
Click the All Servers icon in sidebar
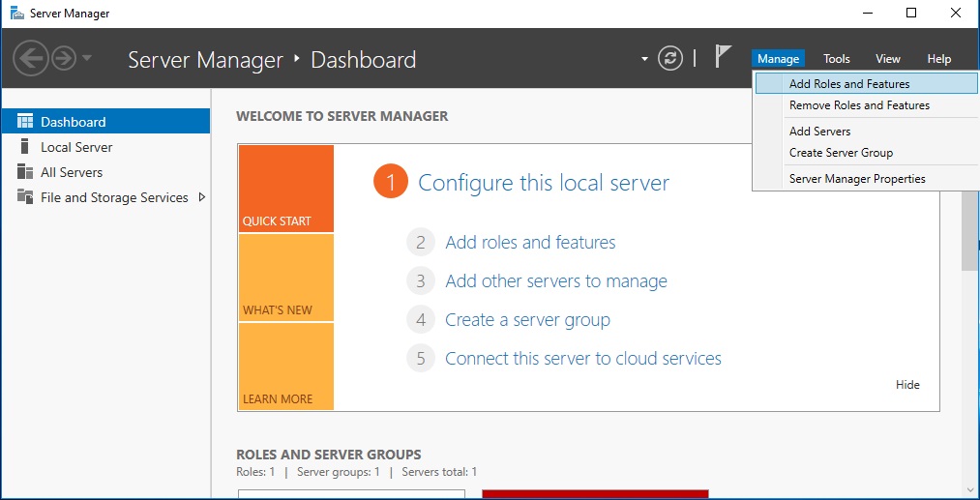(x=25, y=171)
